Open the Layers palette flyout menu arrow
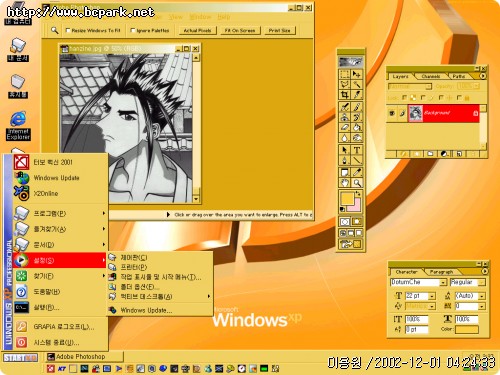The height and width of the screenshot is (375, 500). click(x=482, y=76)
